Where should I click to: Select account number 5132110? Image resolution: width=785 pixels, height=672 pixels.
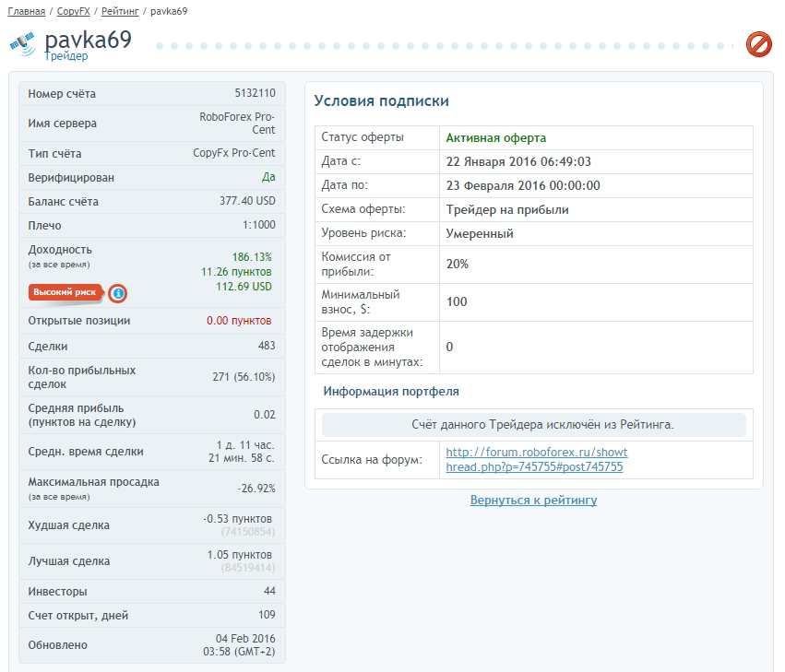point(255,93)
